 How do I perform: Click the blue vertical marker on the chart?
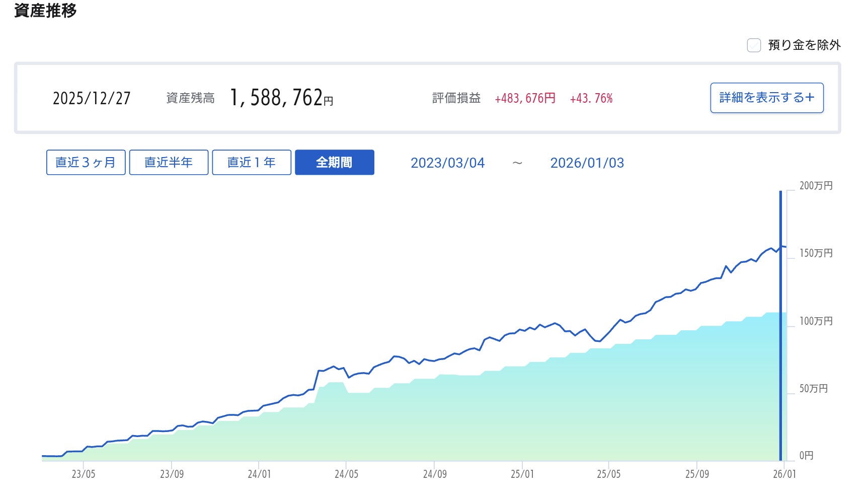coord(780,327)
